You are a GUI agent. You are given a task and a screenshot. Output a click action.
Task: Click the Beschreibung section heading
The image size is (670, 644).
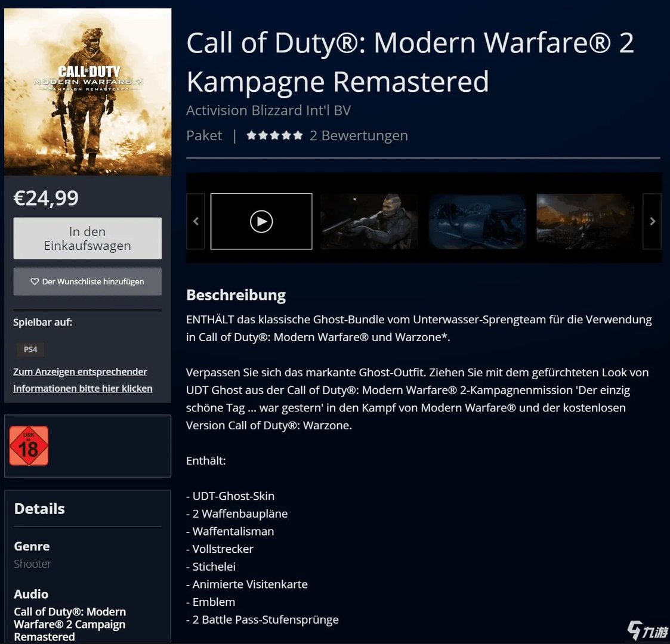[236, 295]
